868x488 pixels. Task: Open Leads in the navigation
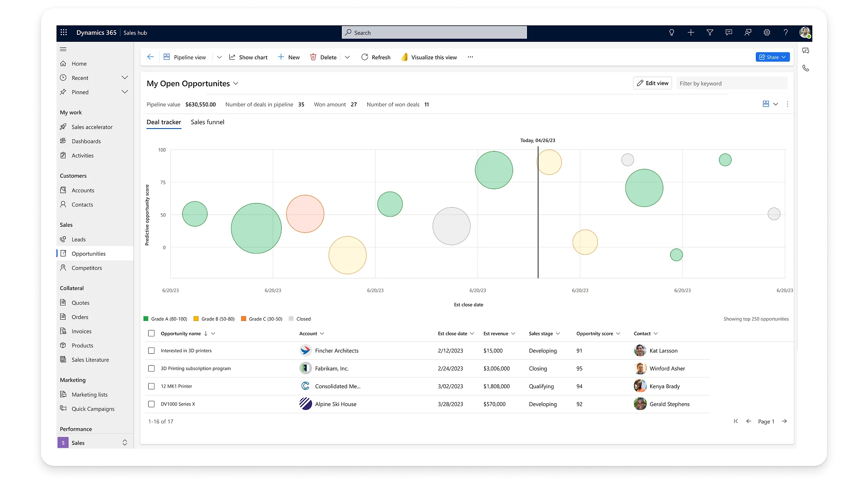[79, 239]
